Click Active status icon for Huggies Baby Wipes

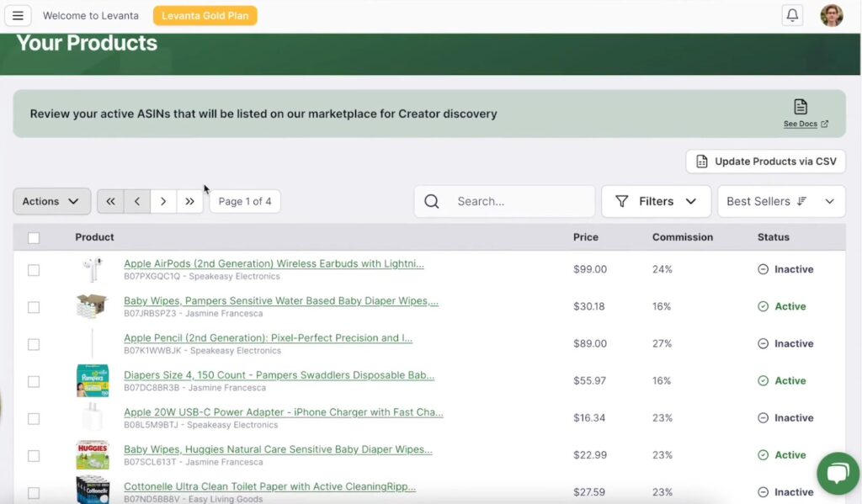763,454
